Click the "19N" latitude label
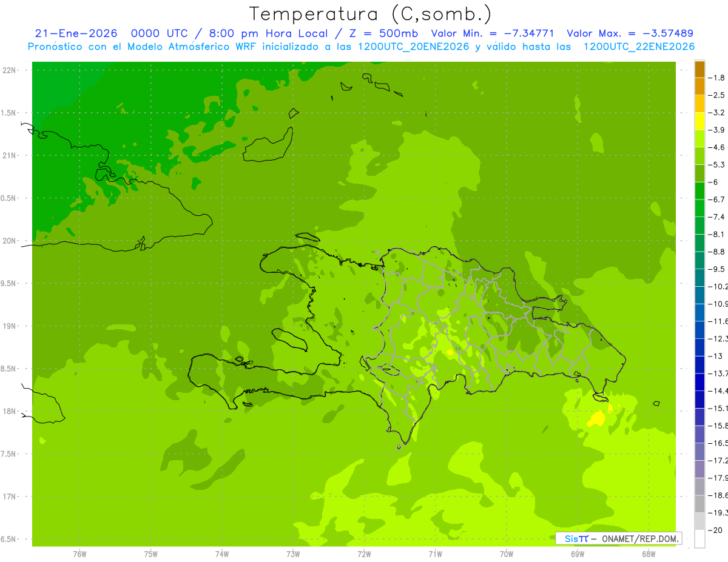 pyautogui.click(x=9, y=326)
